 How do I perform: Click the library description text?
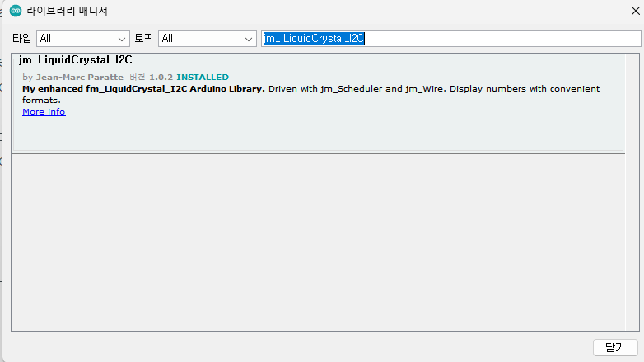(x=311, y=94)
